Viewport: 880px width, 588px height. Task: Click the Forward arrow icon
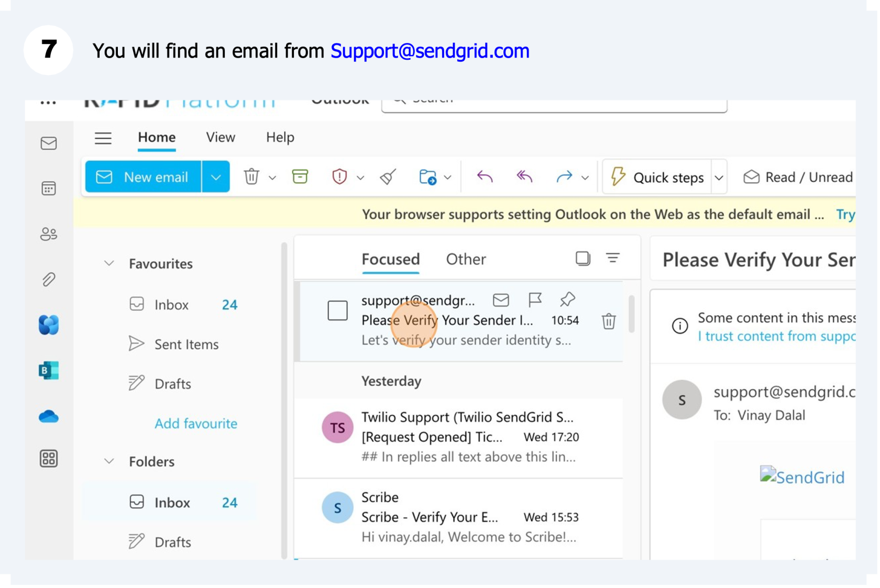(564, 176)
